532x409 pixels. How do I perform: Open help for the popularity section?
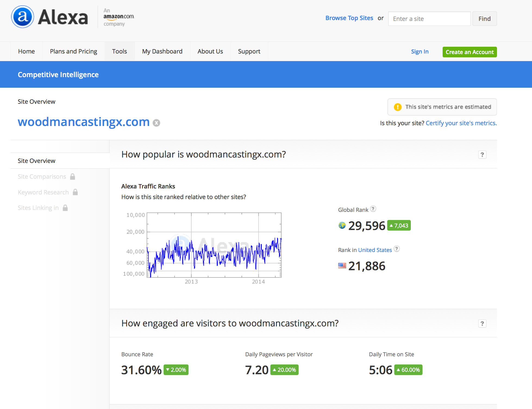[x=482, y=155]
